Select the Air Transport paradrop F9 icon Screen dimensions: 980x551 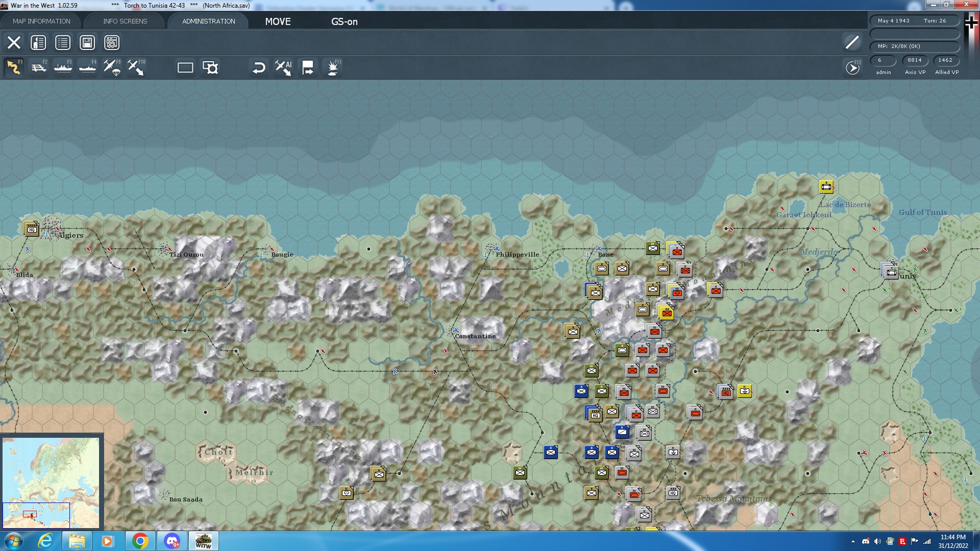(x=112, y=67)
